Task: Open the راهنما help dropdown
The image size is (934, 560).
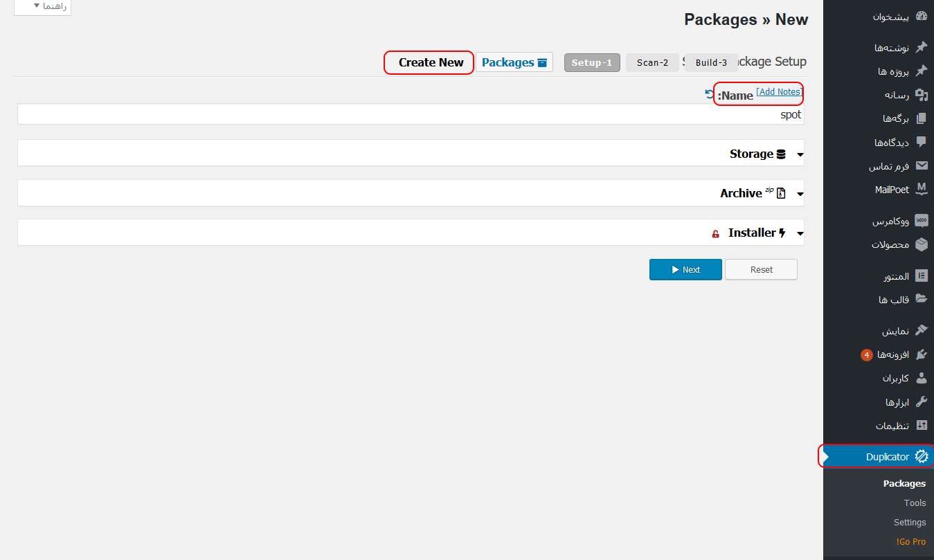Action: (x=43, y=6)
